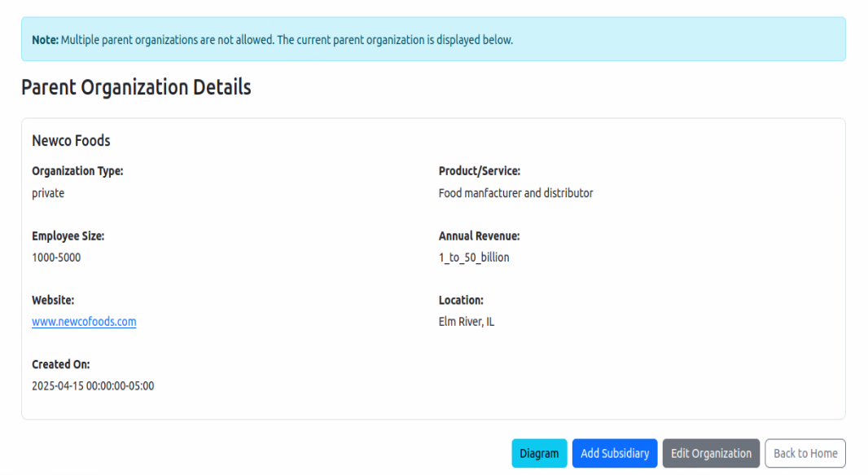
Task: Select the Organization Type label
Action: 77,171
